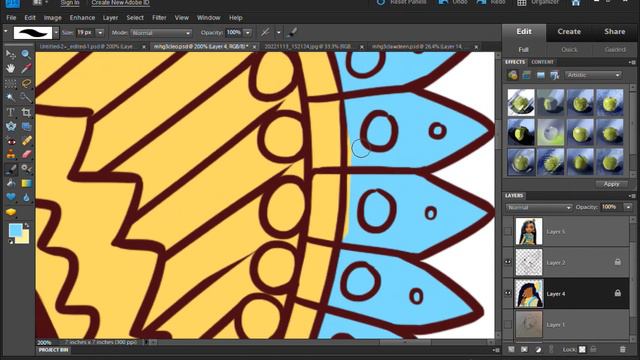
Task: Swap foreground and background colors
Action: [26, 225]
